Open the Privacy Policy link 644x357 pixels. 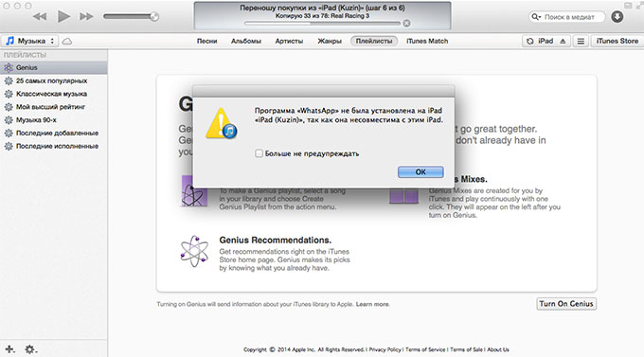tap(385, 349)
